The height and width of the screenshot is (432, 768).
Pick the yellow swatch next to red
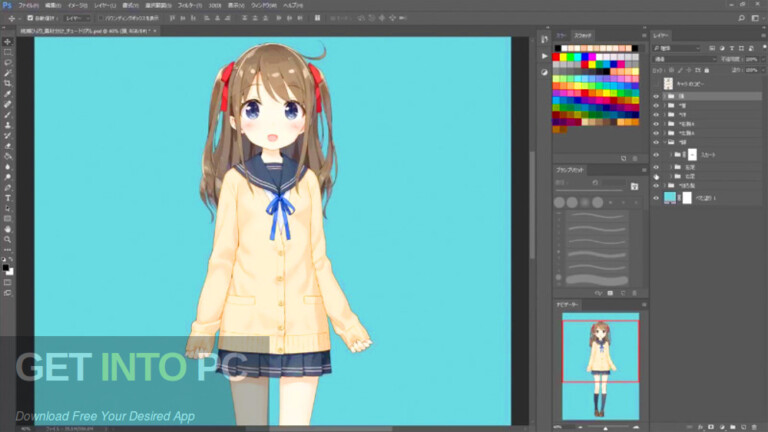coord(563,57)
